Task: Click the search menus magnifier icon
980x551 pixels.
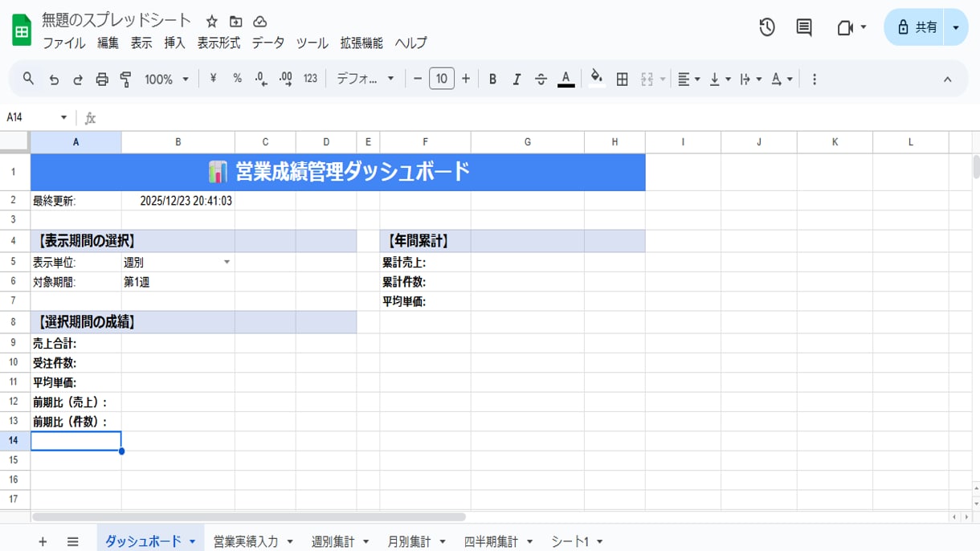Action: click(x=28, y=79)
